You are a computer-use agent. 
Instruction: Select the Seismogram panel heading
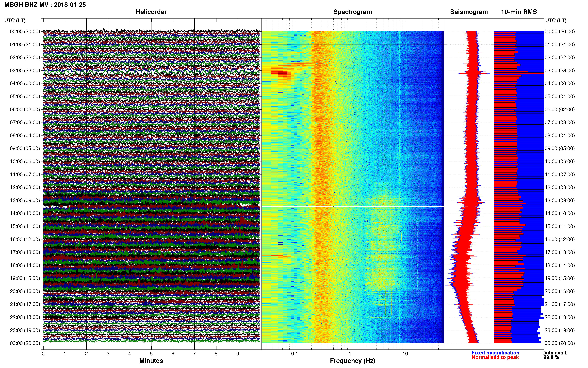point(469,12)
